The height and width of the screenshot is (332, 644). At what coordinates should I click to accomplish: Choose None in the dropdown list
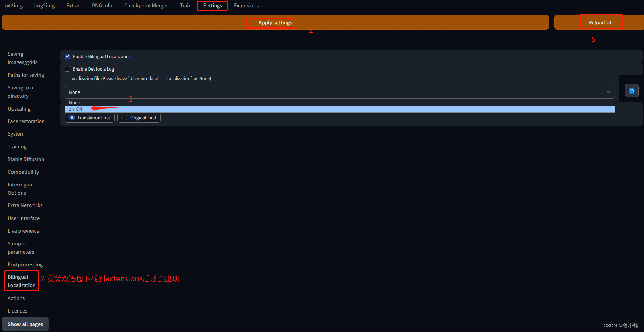(340, 102)
